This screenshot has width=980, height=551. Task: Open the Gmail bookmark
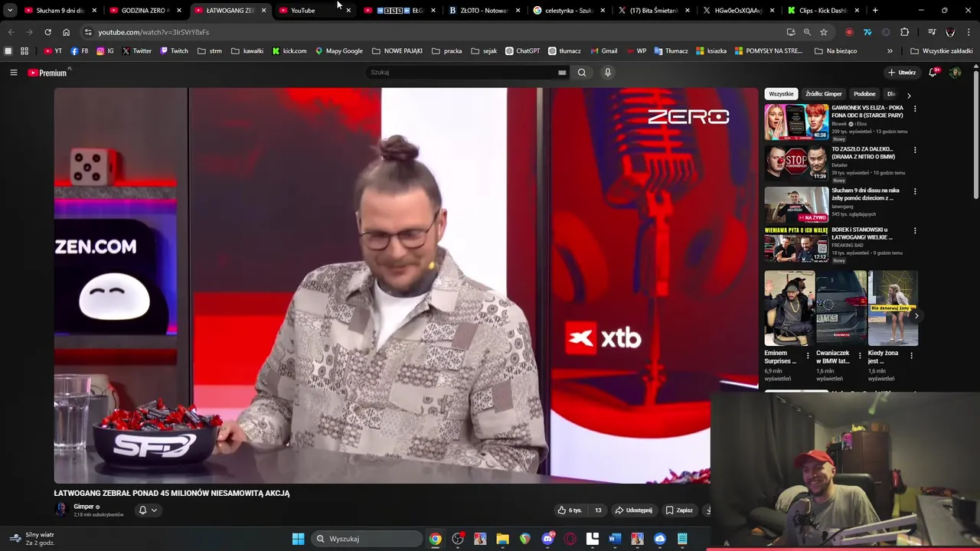pos(603,51)
